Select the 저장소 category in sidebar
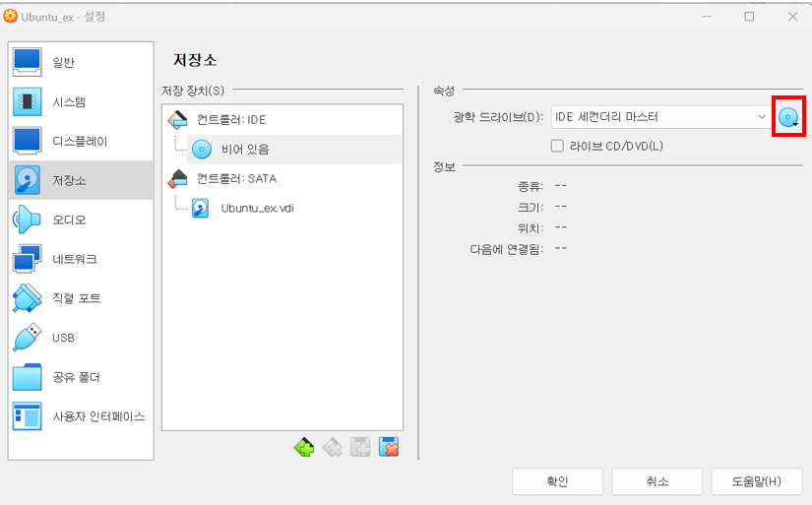 tap(81, 180)
